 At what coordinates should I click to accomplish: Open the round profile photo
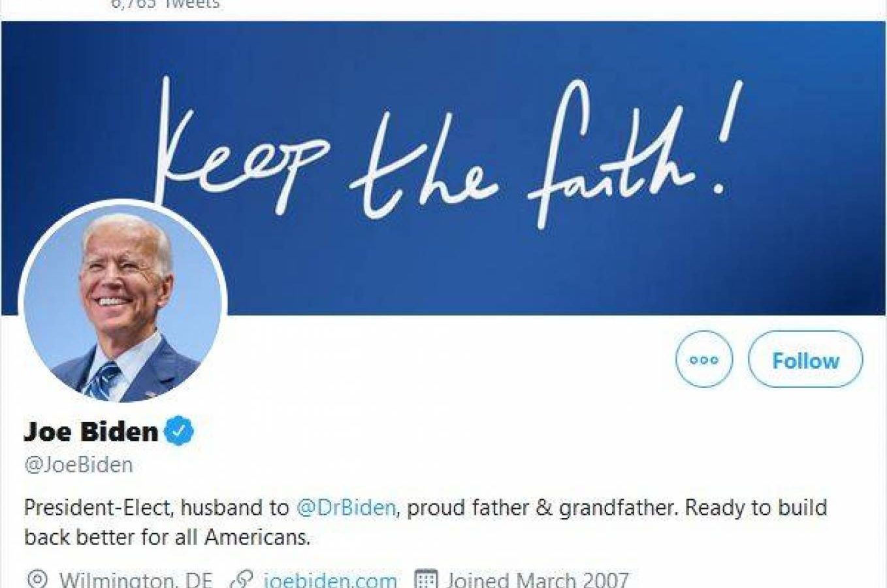tap(123, 301)
